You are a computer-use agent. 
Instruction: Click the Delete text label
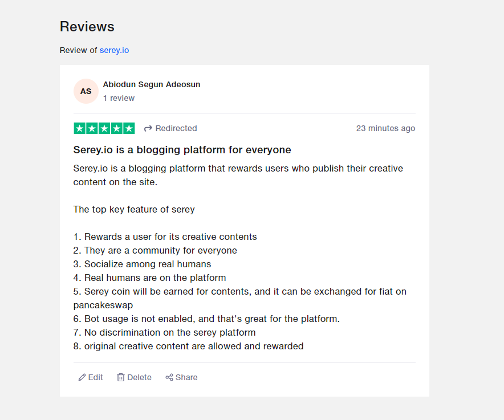coord(139,377)
